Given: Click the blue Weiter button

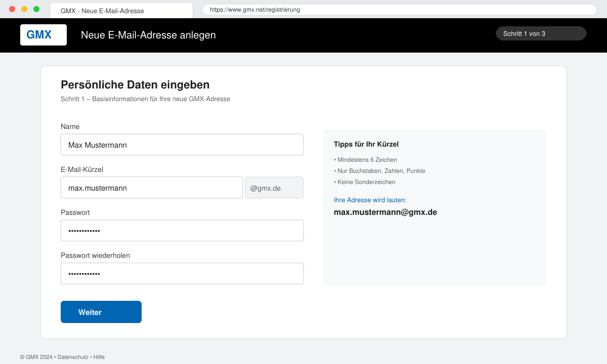Looking at the screenshot, I should click(x=101, y=312).
